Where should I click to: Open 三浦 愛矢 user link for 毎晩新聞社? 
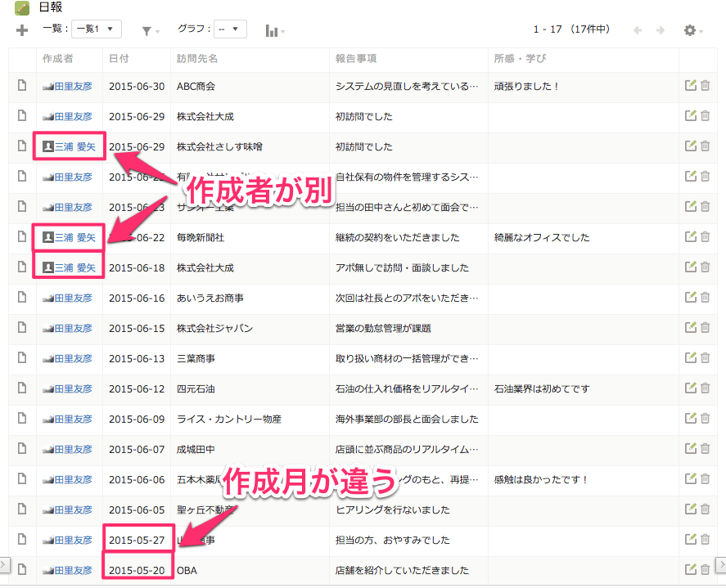[74, 237]
